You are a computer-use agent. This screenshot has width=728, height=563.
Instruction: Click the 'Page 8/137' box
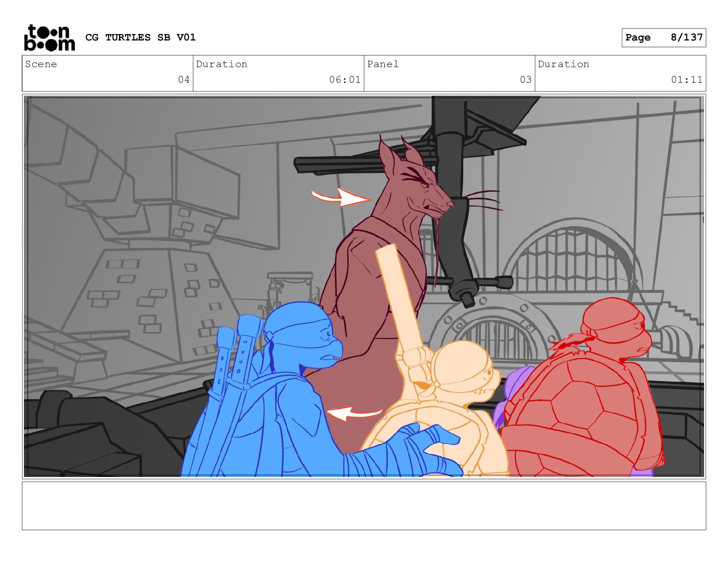pyautogui.click(x=664, y=38)
